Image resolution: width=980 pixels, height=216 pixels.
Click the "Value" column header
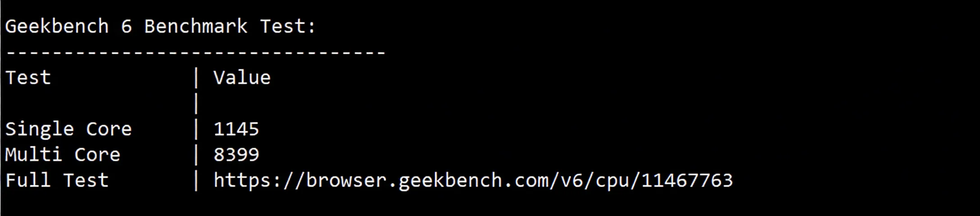click(242, 78)
